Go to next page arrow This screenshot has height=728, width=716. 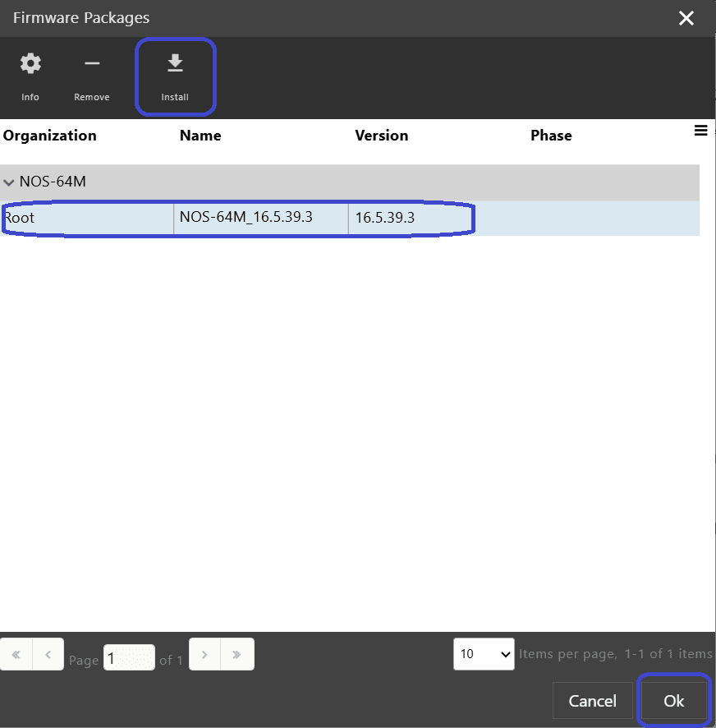205,655
